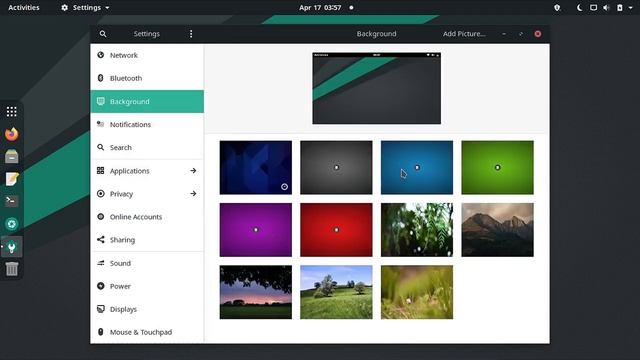Click the Add Picture... button
The width and height of the screenshot is (640, 360).
(464, 34)
